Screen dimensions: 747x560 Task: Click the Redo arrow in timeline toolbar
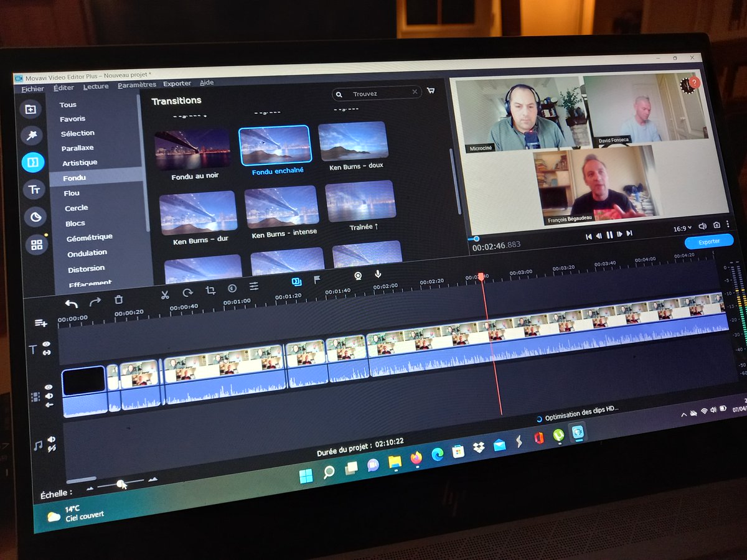click(95, 302)
